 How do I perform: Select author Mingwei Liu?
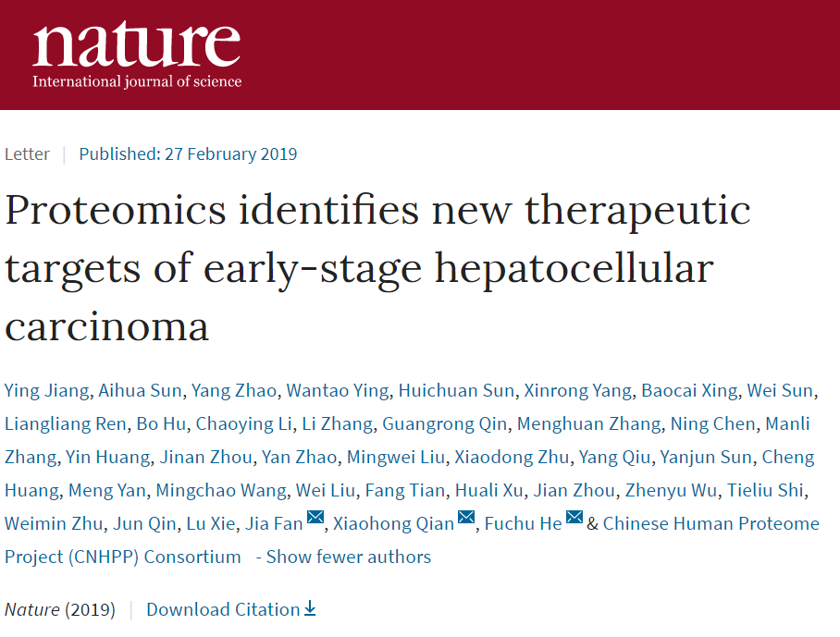(396, 457)
